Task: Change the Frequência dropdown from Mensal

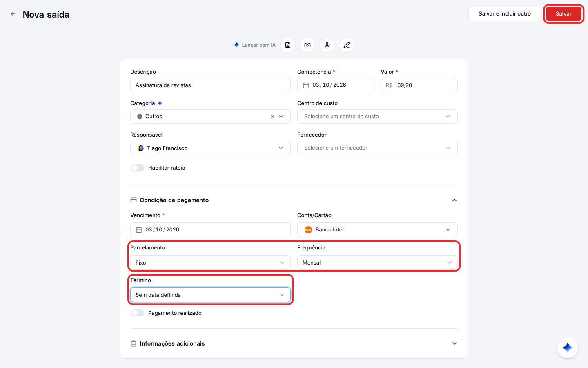Action: coord(377,263)
